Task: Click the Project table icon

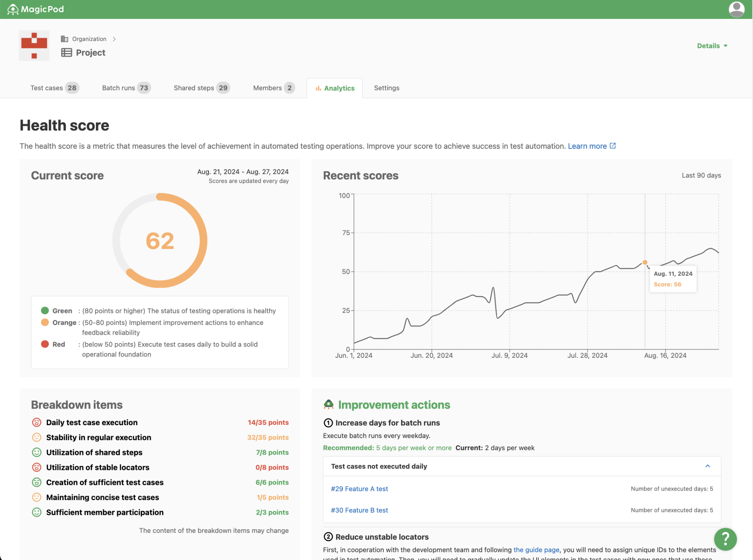Action: click(x=67, y=53)
